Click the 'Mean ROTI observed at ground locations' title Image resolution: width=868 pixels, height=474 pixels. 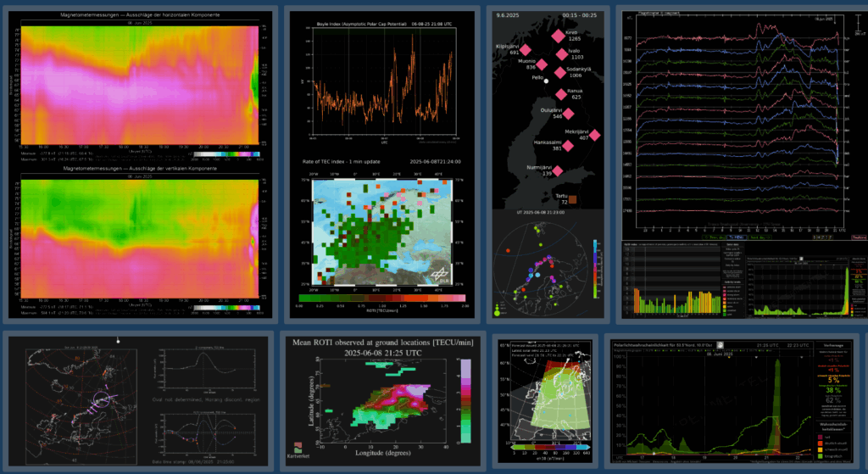coord(382,343)
